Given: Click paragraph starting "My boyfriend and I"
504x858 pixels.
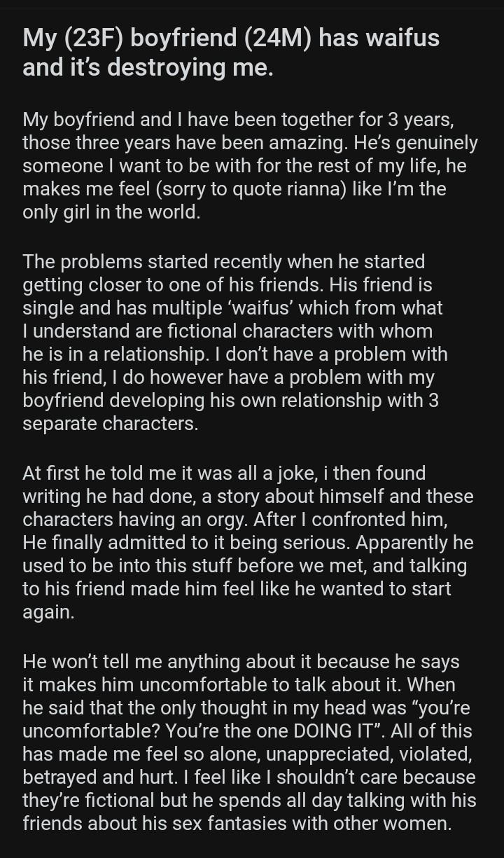Looking at the screenshot, I should pyautogui.click(x=250, y=166).
